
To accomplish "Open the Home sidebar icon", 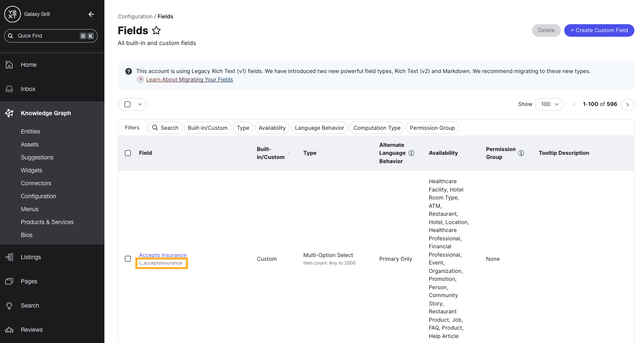I will (x=9, y=65).
